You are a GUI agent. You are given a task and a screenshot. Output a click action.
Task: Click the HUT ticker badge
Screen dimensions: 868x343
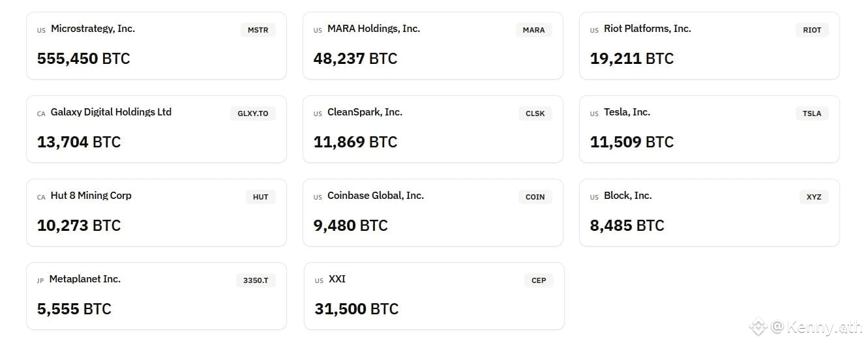(260, 197)
